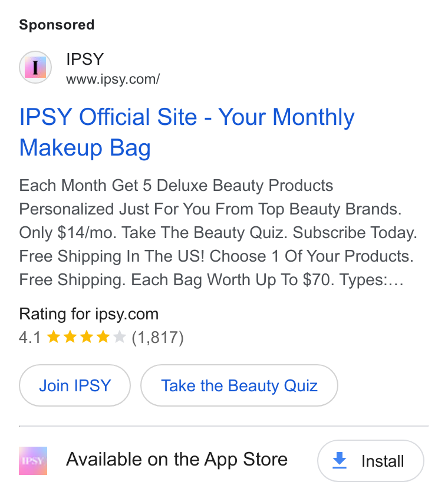Click the IPSY advertiser name
448x495 pixels.
[85, 59]
